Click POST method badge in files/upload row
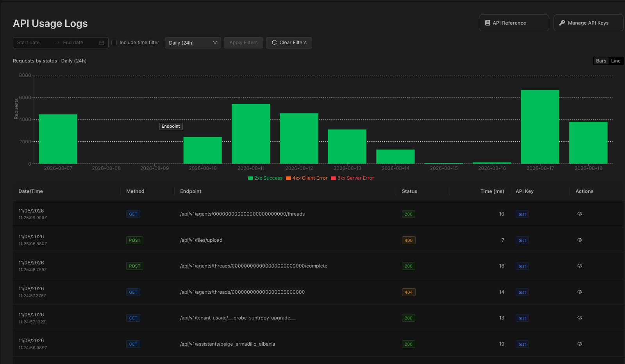The height and width of the screenshot is (364, 625). pos(135,240)
